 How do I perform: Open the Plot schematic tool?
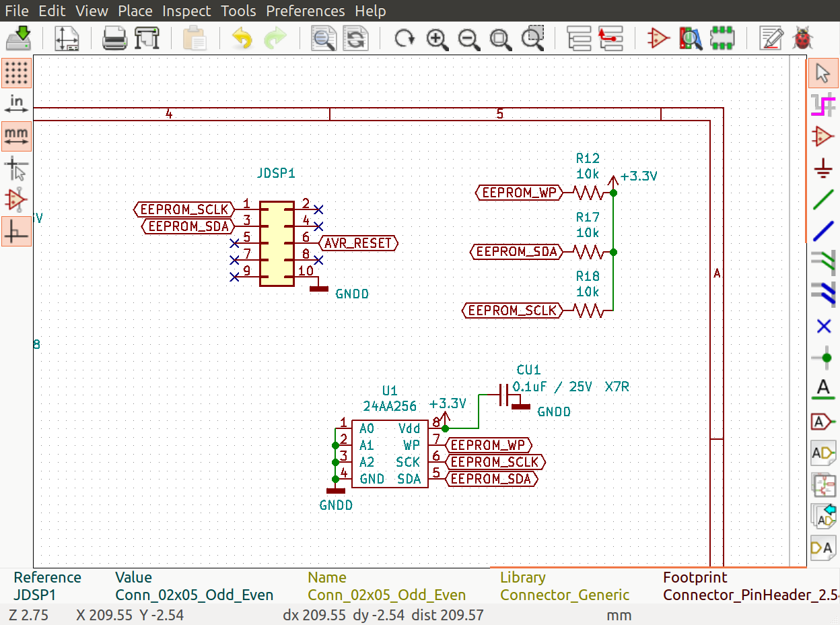pos(147,38)
